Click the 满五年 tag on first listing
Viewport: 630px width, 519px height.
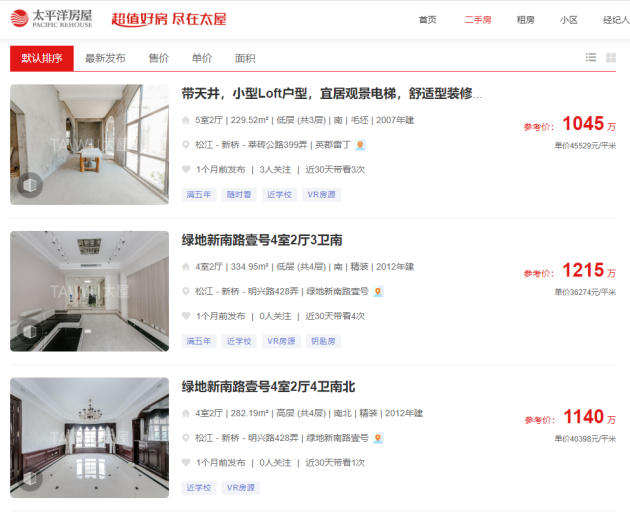tap(199, 195)
